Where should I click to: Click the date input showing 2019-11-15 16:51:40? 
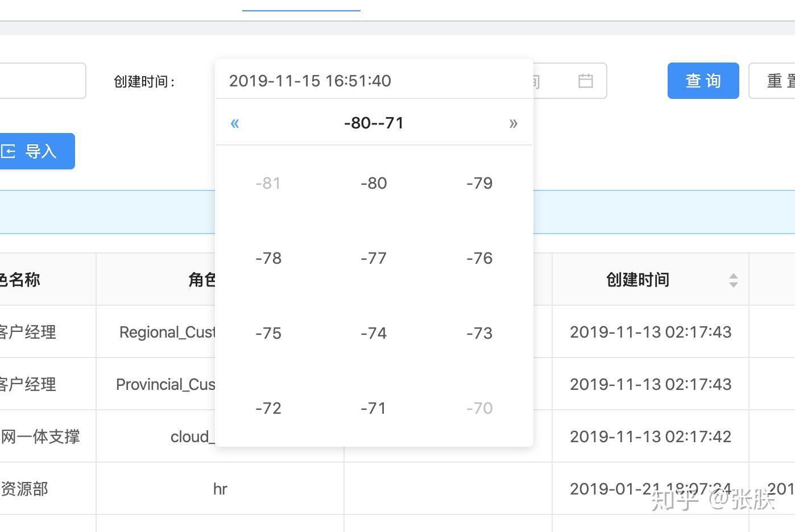[x=374, y=81]
